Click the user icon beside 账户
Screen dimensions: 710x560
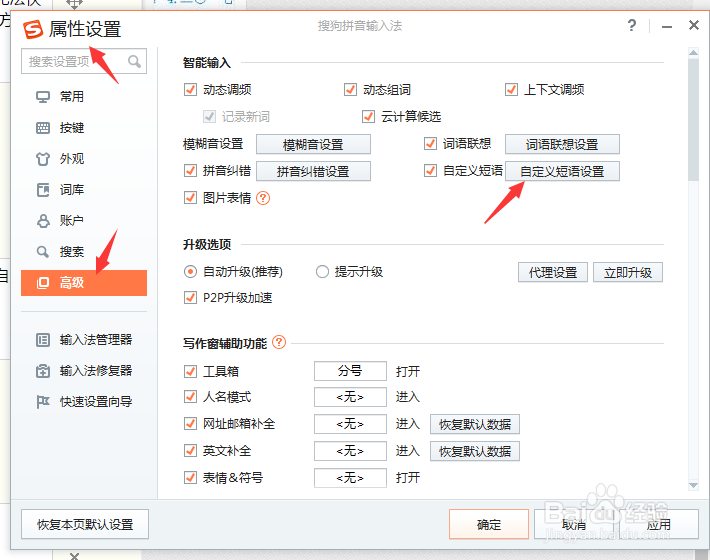click(x=43, y=221)
